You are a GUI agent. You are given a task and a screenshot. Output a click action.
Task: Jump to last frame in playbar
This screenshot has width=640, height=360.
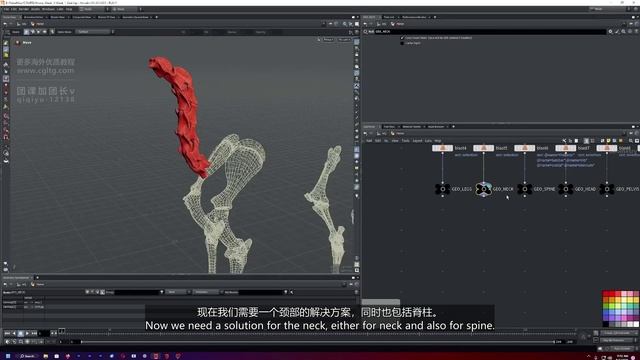click(34, 333)
